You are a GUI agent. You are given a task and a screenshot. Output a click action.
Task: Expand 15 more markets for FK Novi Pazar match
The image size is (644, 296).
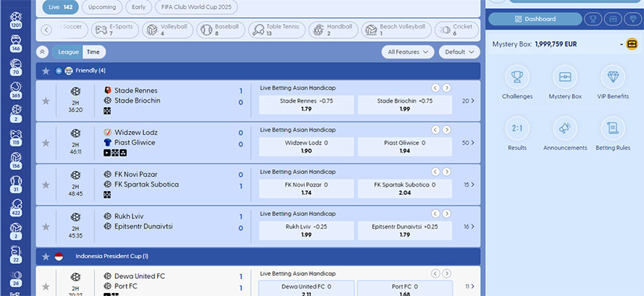click(x=469, y=184)
